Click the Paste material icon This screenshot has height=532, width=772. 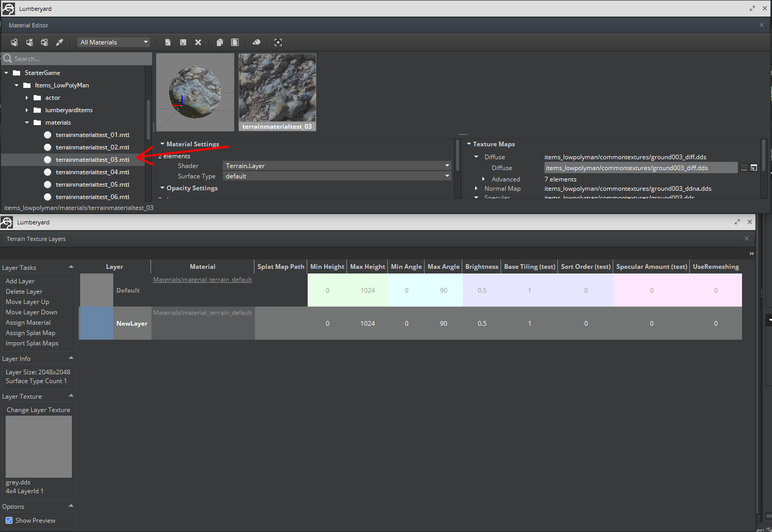[235, 42]
